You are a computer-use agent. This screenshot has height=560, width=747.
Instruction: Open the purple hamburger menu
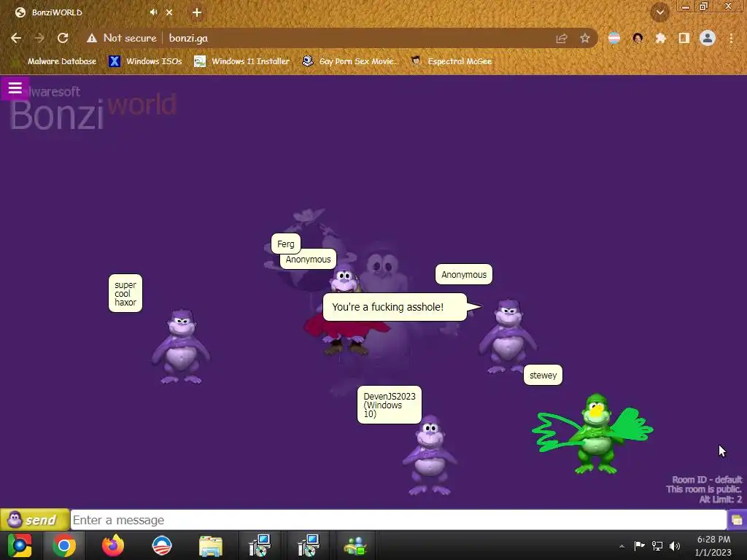pyautogui.click(x=15, y=88)
